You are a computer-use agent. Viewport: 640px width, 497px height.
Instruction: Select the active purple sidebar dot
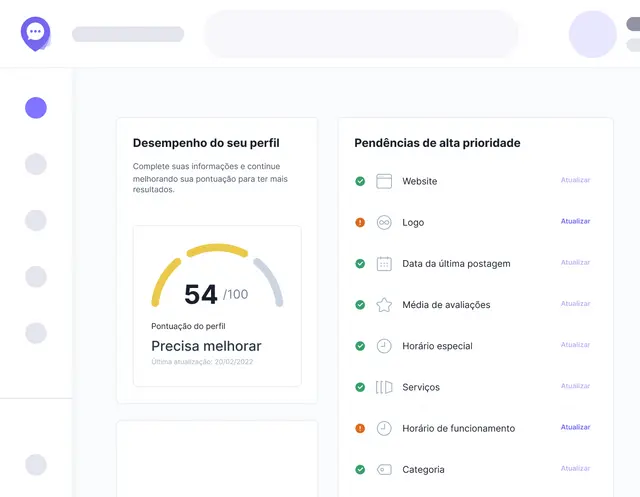36,108
